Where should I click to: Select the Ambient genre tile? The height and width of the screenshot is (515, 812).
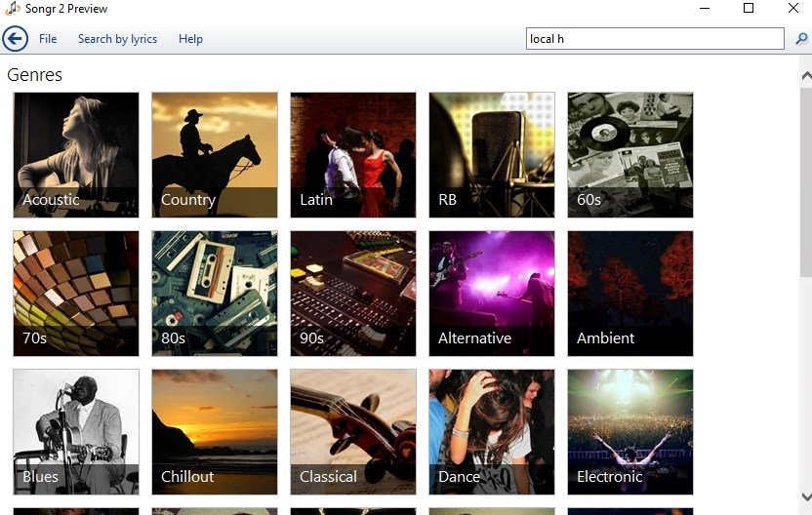point(630,294)
